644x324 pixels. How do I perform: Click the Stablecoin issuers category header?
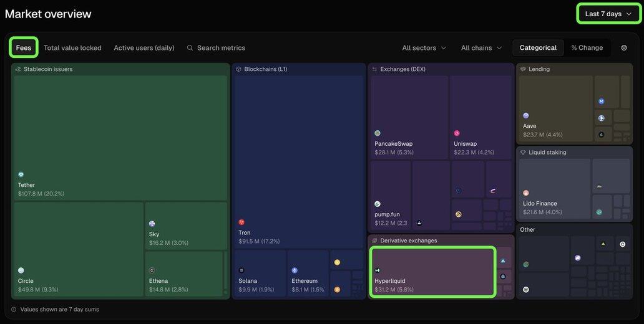coord(44,69)
